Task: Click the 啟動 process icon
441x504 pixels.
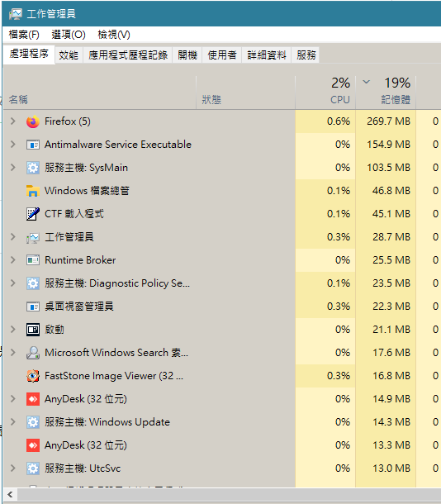Action: (x=33, y=330)
